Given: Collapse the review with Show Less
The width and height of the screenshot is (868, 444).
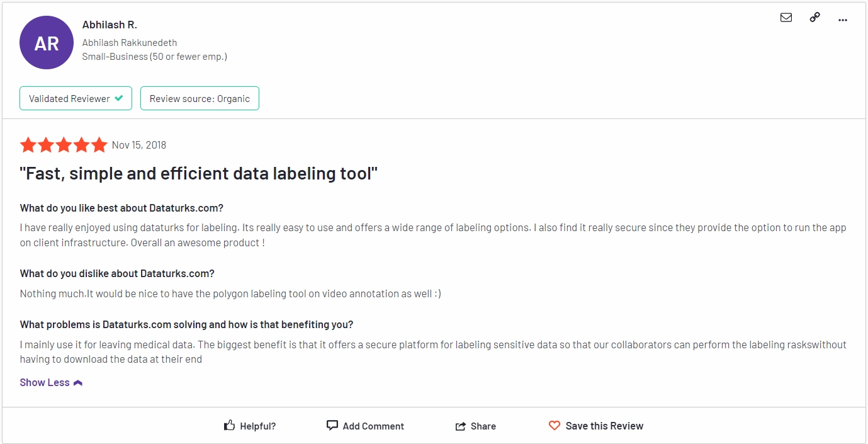Looking at the screenshot, I should pyautogui.click(x=51, y=382).
